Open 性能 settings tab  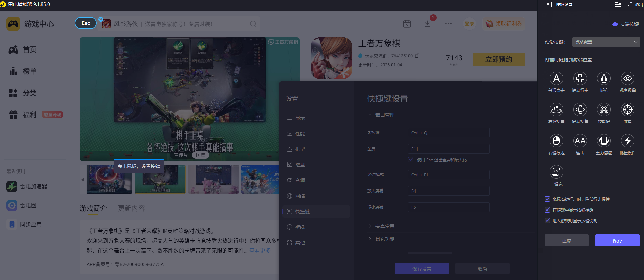[x=316, y=134]
